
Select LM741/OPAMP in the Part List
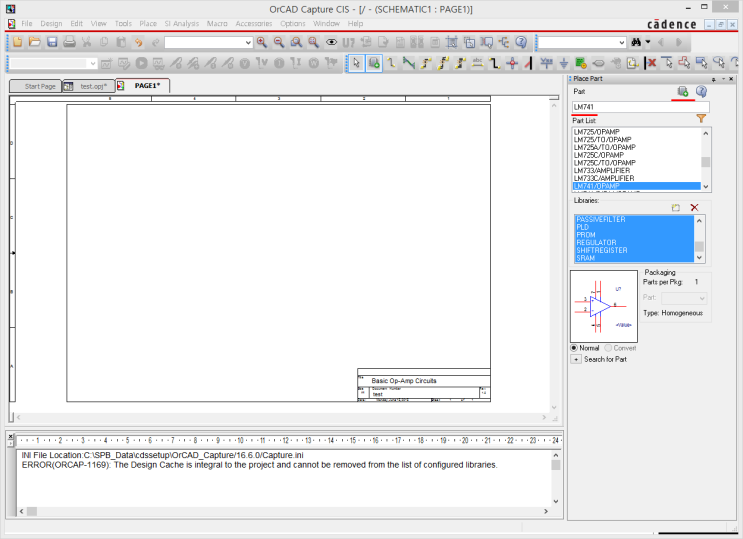[636, 186]
